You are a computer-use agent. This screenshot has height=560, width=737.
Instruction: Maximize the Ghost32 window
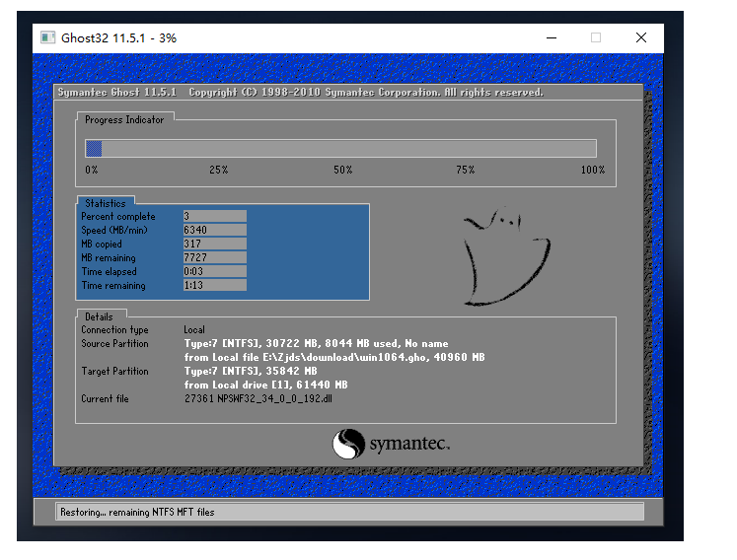[596, 37]
